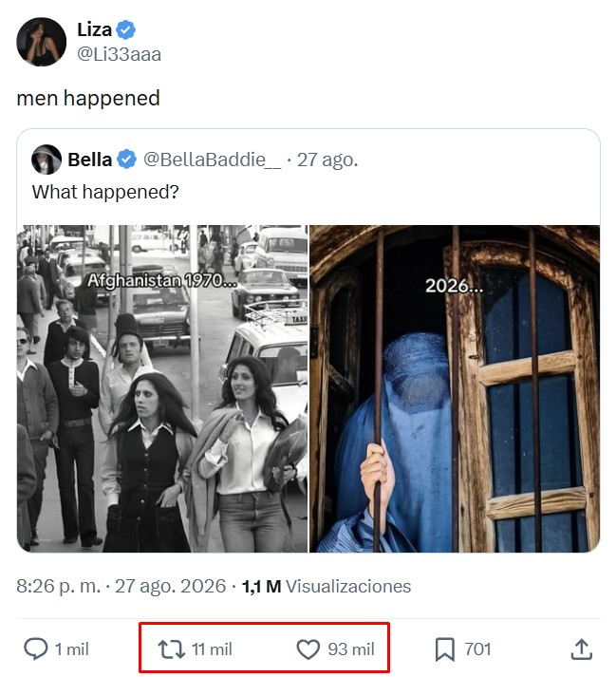Click the 8:26 p. m. timestamp
Viewport: 616px width, 677px height.
pyautogui.click(x=58, y=587)
